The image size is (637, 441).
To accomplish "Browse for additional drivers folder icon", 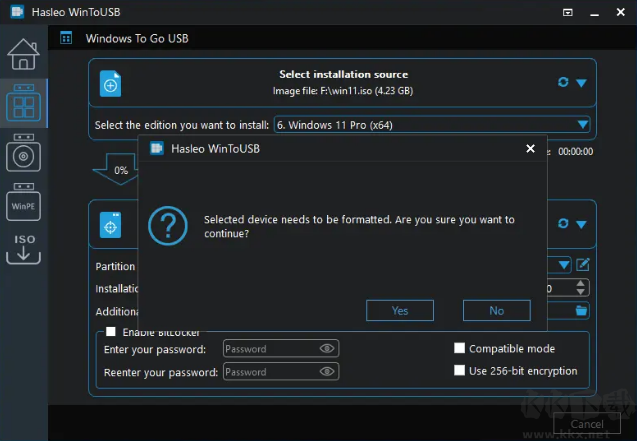I will (581, 311).
